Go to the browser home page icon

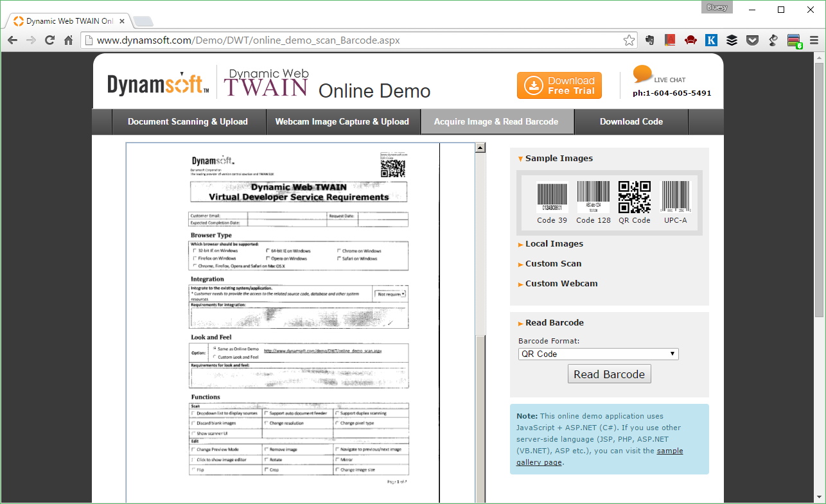click(68, 40)
